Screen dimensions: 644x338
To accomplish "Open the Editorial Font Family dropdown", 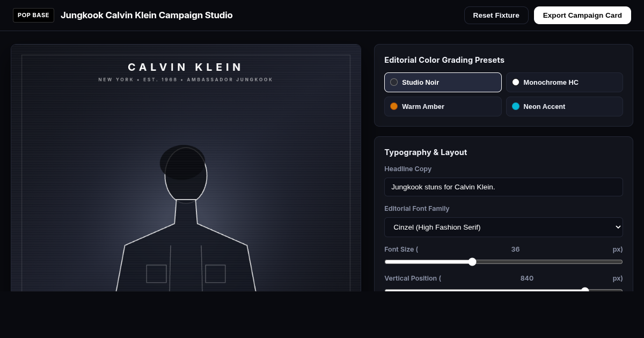I will click(503, 227).
